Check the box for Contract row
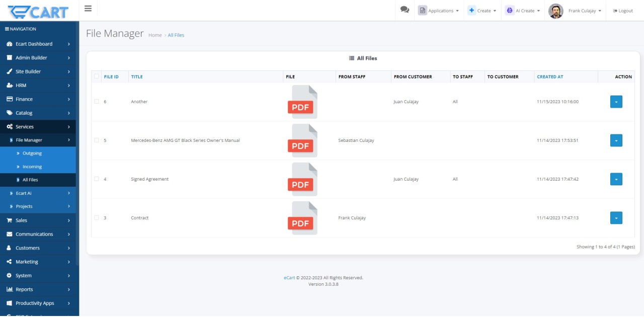 [97, 218]
